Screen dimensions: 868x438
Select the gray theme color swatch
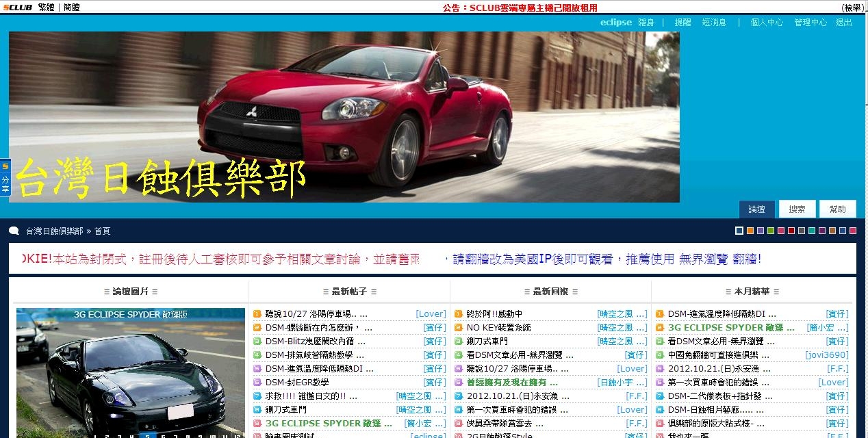(801, 231)
